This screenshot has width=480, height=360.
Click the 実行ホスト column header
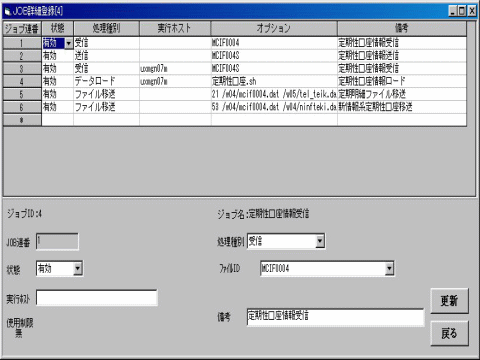click(x=175, y=29)
